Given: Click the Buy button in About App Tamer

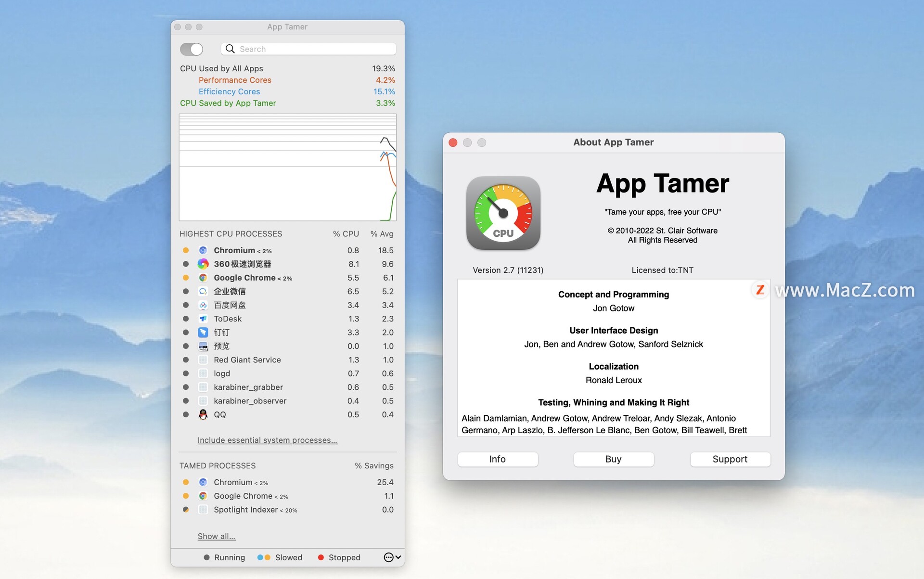Looking at the screenshot, I should coord(613,459).
